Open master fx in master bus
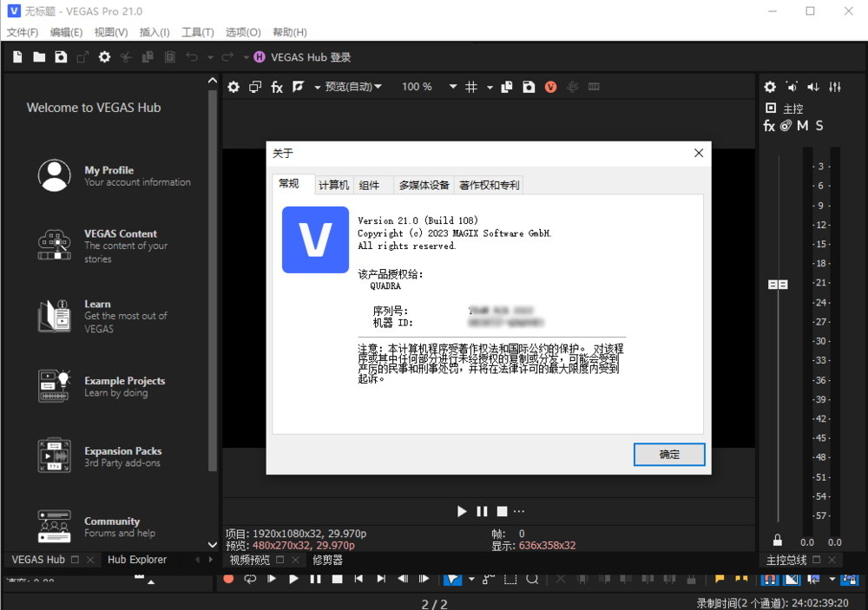 (769, 126)
